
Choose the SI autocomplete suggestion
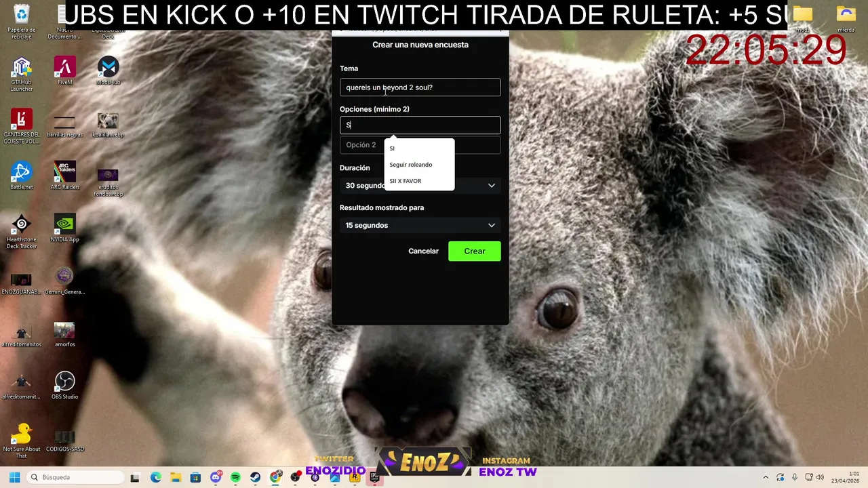pos(419,148)
